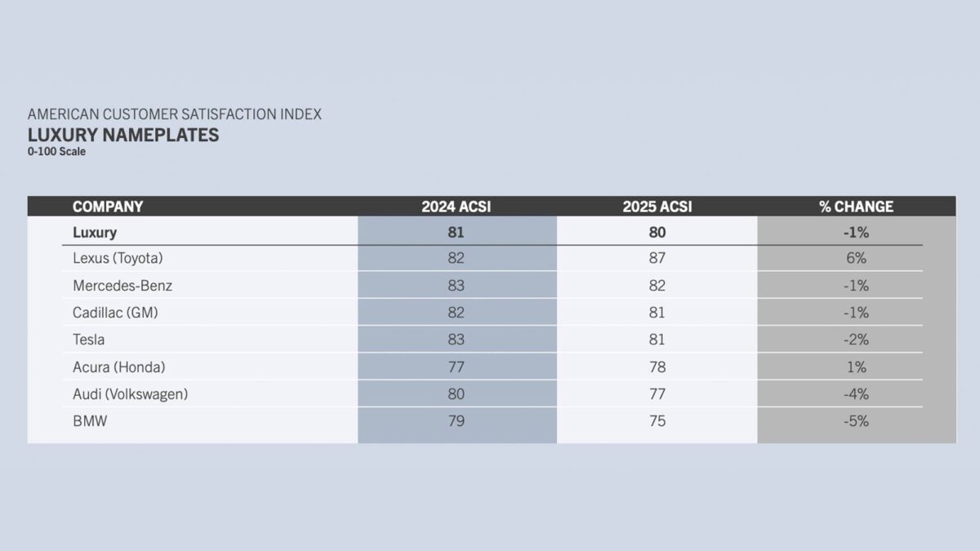Click BMW's -5% change value

point(856,421)
